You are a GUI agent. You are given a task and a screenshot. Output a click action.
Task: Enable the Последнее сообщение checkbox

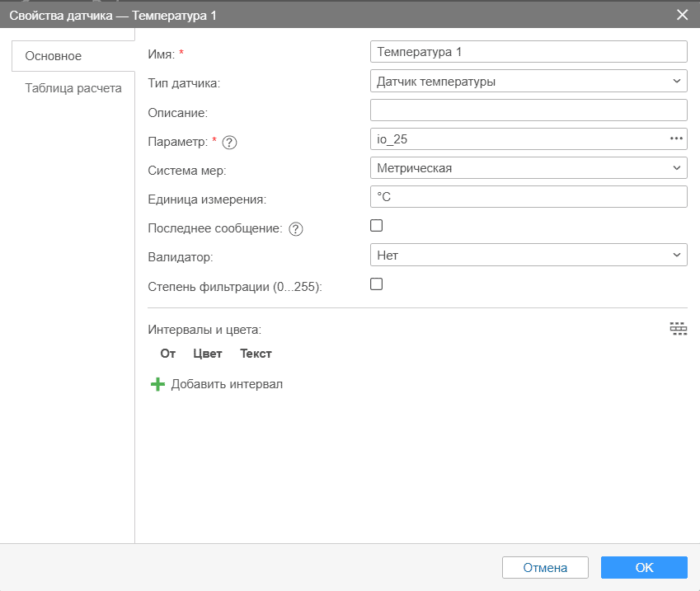(x=376, y=225)
